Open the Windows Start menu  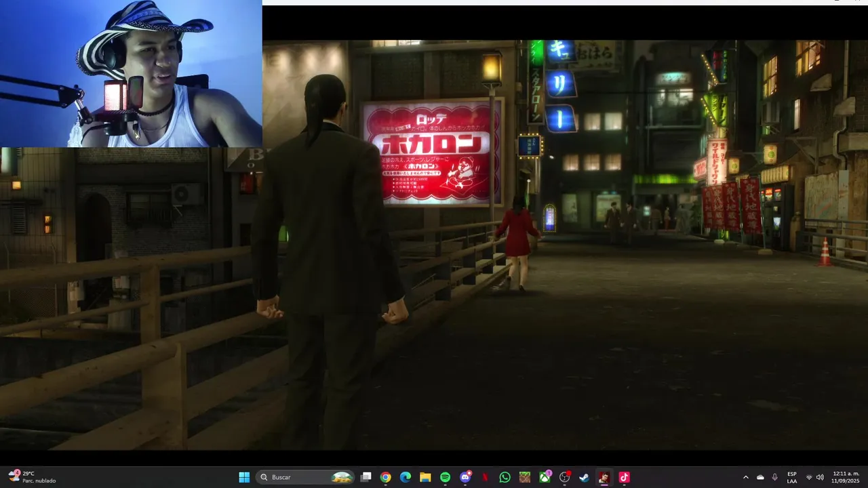click(244, 477)
